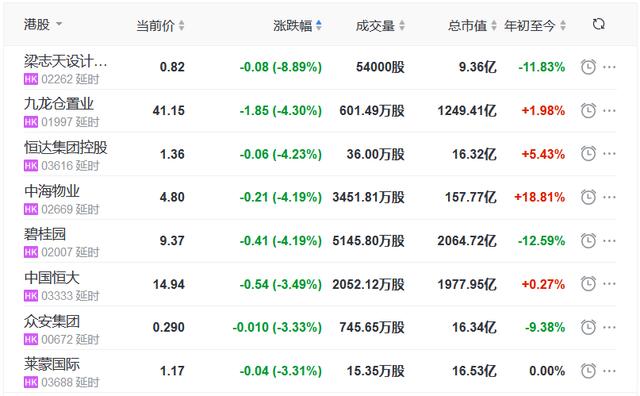
Task: Open more options for 梁志天设计 row
Action: click(609, 67)
